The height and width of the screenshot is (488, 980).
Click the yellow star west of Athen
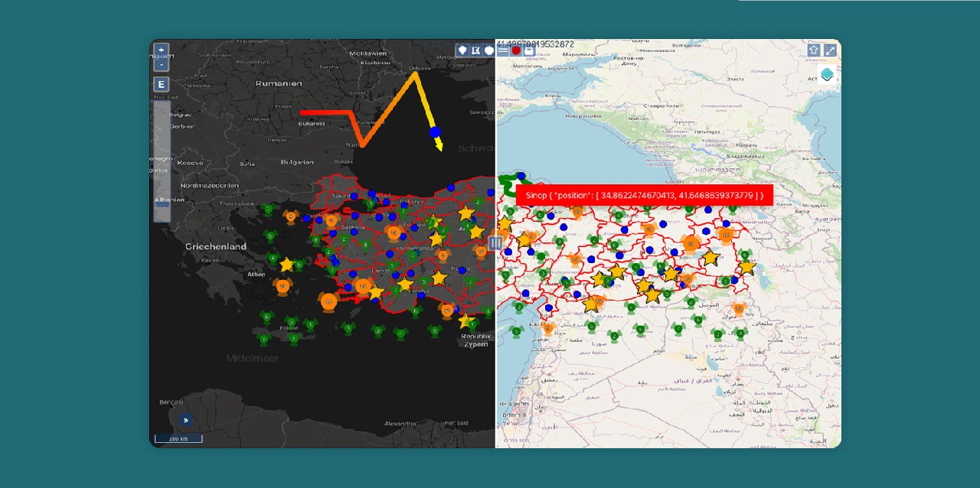pos(287,265)
